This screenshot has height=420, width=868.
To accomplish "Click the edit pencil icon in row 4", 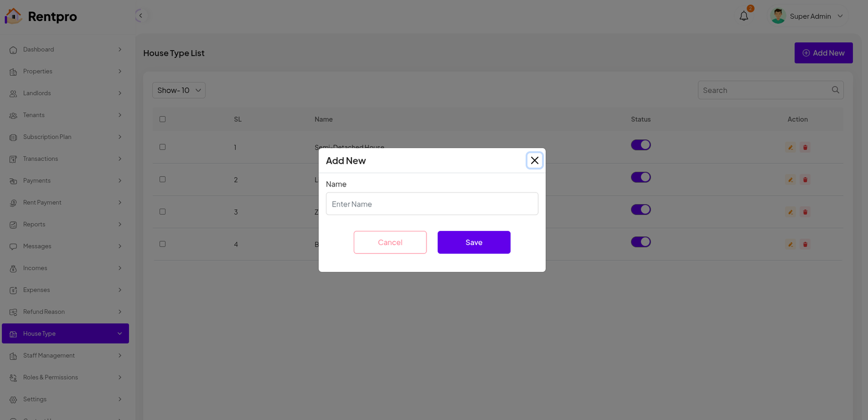I will coord(790,244).
